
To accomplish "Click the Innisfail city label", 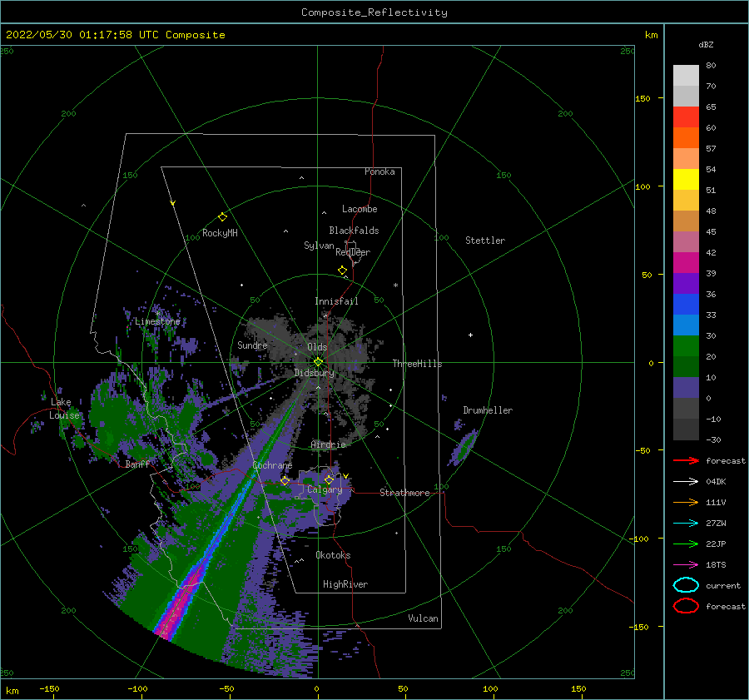I will pyautogui.click(x=336, y=301).
